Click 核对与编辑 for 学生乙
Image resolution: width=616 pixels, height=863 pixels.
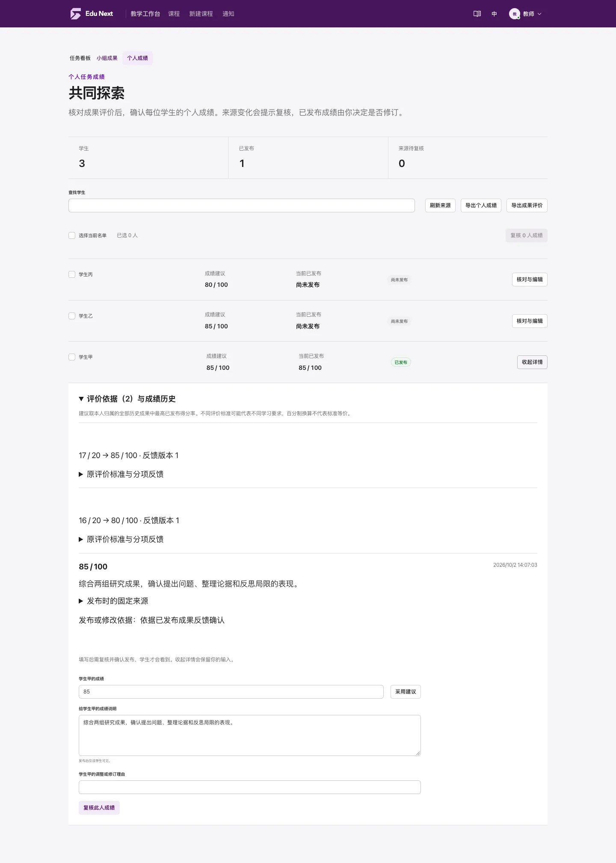pos(530,321)
